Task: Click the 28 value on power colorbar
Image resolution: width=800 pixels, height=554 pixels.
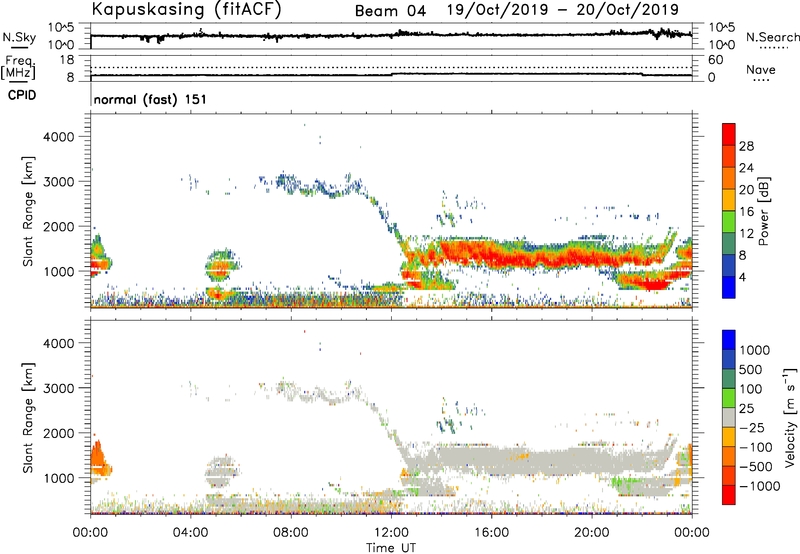Action: pyautogui.click(x=746, y=146)
